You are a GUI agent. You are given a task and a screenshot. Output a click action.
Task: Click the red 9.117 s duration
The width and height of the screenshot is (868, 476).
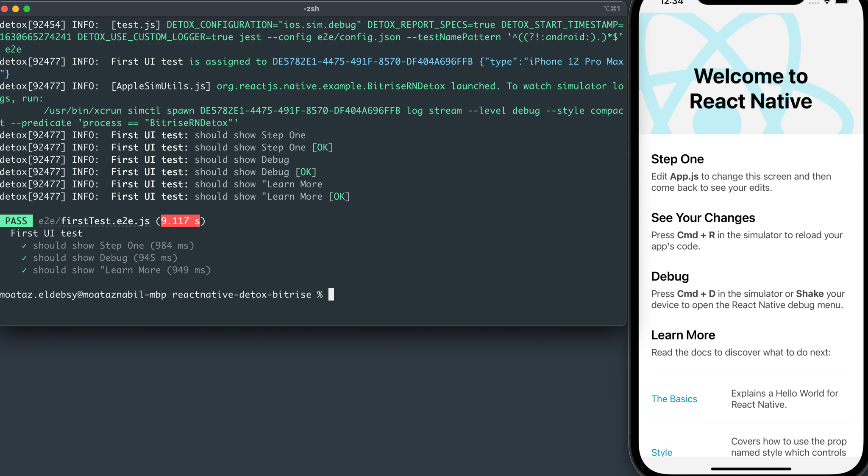point(180,221)
